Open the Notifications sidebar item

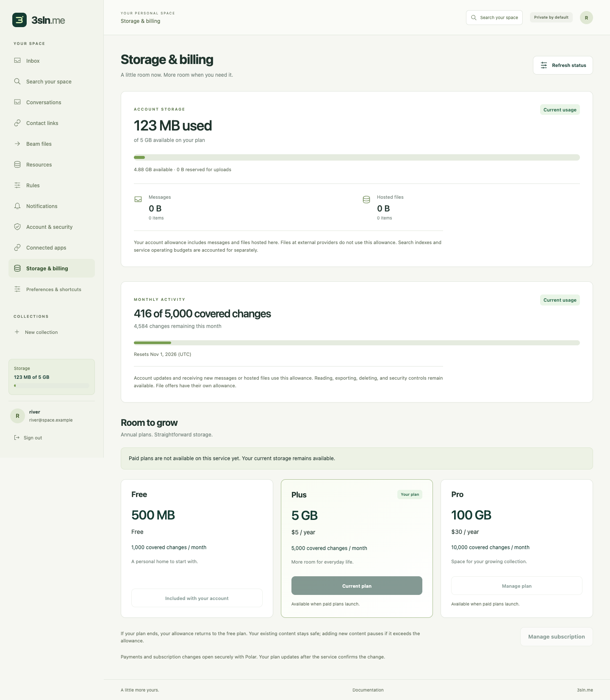tap(52, 206)
